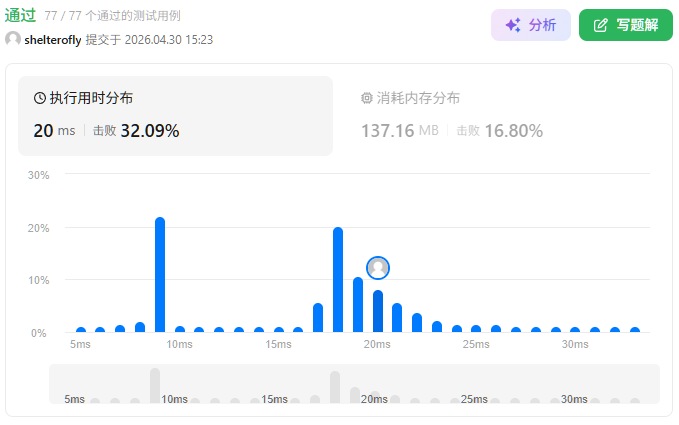This screenshot has height=425, width=679.
Task: Select the 执行用时分布 panel title
Action: pyautogui.click(x=91, y=98)
